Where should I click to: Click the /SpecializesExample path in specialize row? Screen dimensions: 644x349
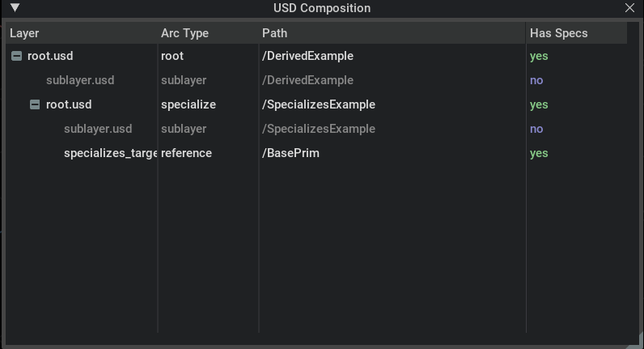pyautogui.click(x=318, y=105)
